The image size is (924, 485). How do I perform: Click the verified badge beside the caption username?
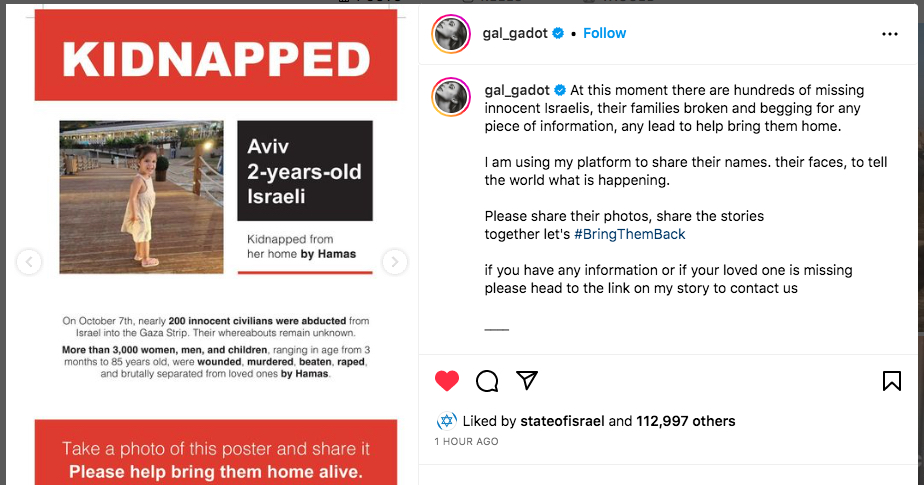(x=559, y=90)
